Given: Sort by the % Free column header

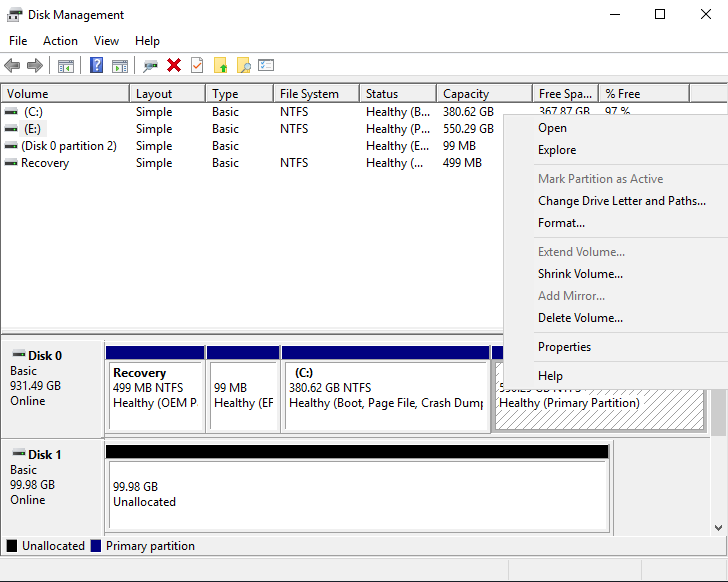Looking at the screenshot, I should 644,94.
